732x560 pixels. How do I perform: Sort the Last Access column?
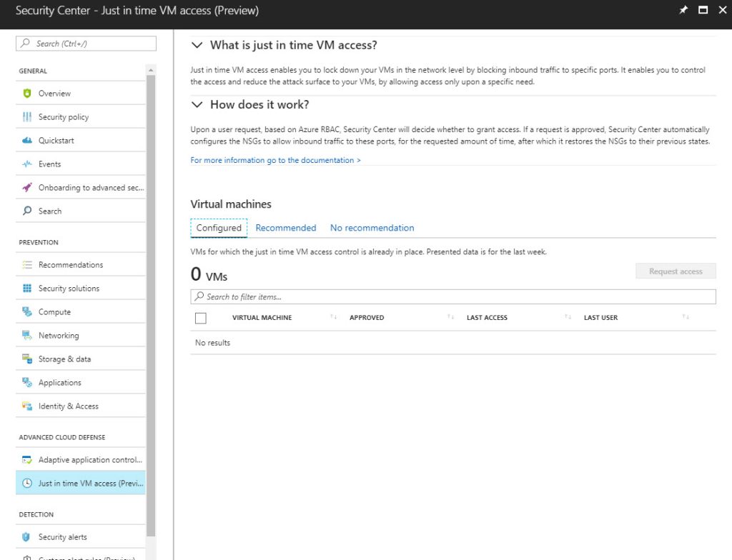[568, 317]
